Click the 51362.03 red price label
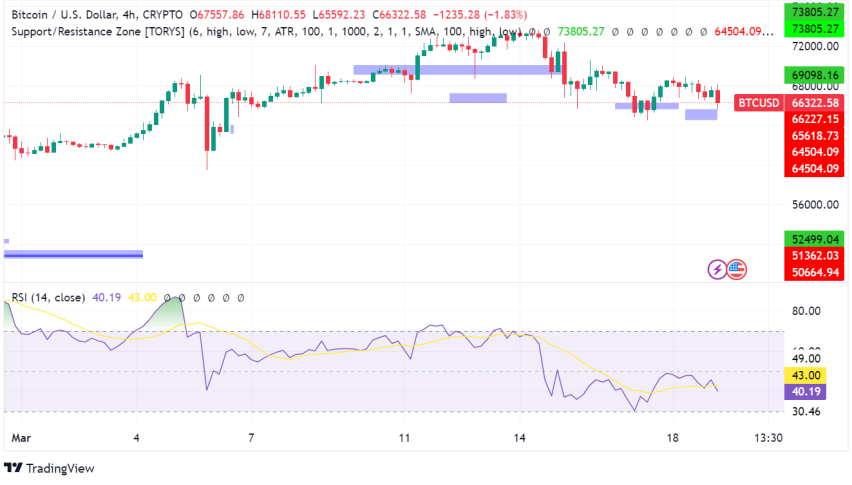The height and width of the screenshot is (485, 852). coord(814,255)
